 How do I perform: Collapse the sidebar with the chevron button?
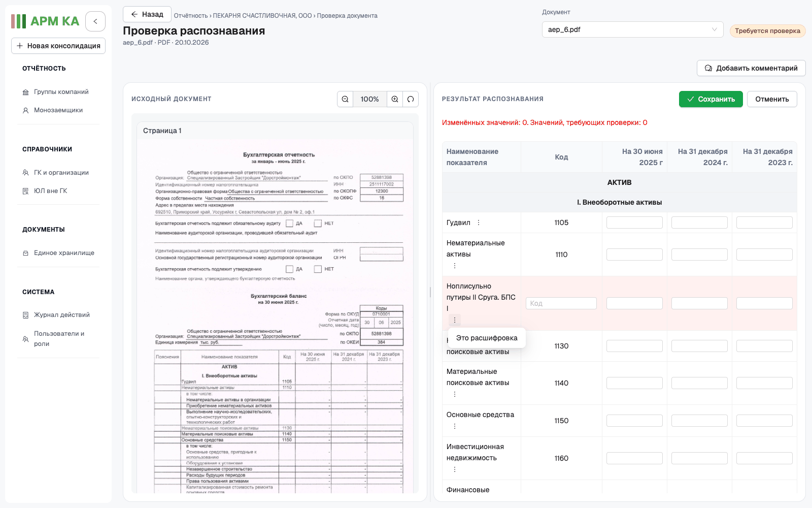click(95, 21)
